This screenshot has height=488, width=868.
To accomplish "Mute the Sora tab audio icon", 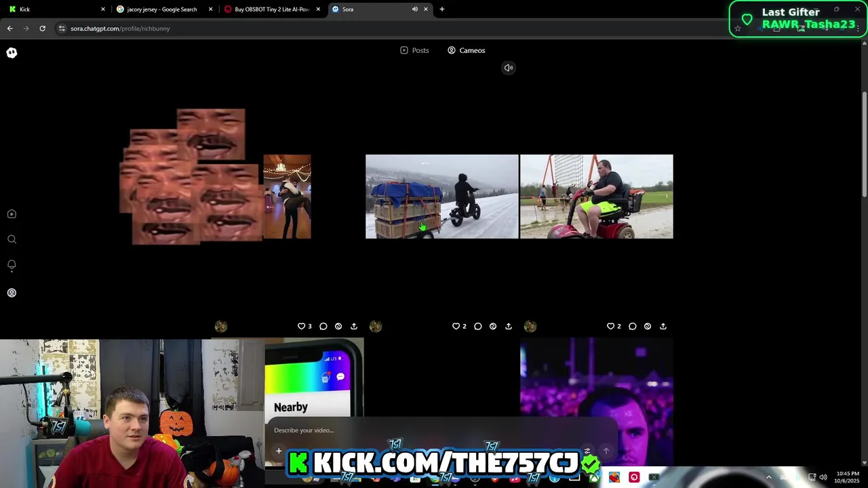I will tap(414, 9).
